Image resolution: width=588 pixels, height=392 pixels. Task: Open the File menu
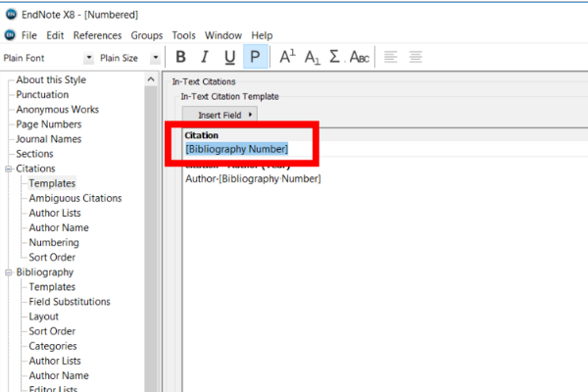coord(28,35)
